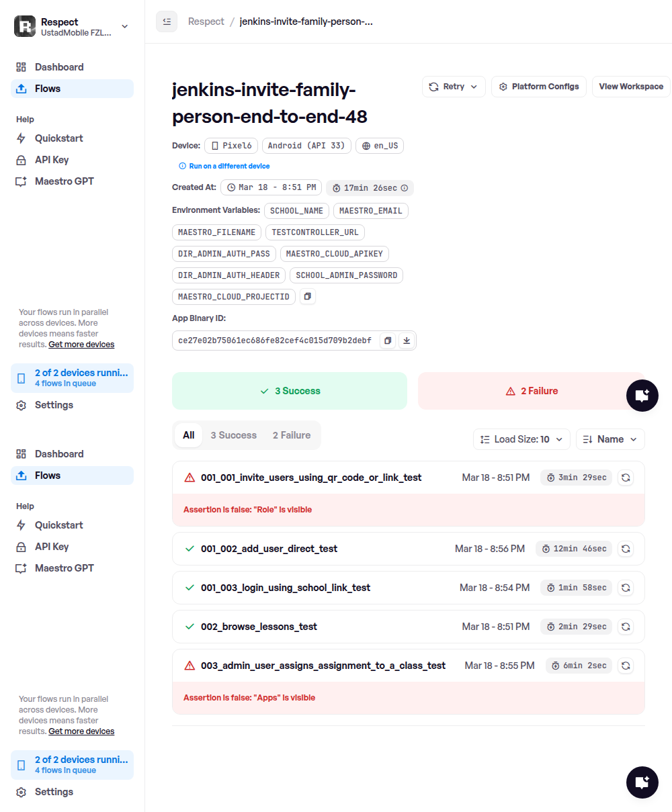Open the 001_003_login_using_school_link_test flow row

286,588
